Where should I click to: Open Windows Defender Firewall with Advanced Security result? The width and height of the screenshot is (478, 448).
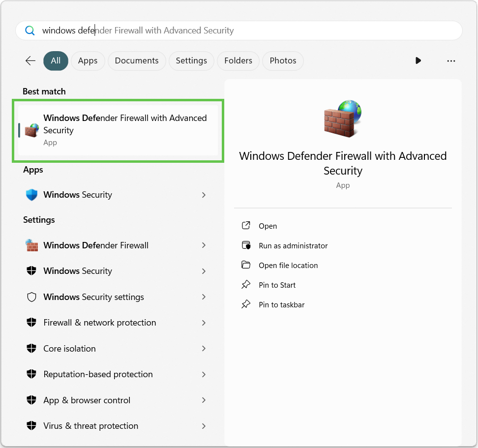coord(118,130)
